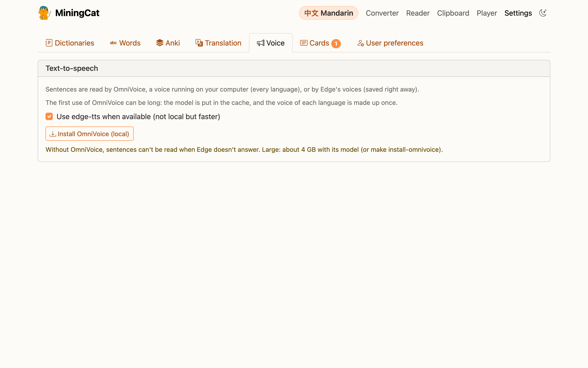Open the Mandarin language selector
The image size is (588, 368).
[328, 13]
